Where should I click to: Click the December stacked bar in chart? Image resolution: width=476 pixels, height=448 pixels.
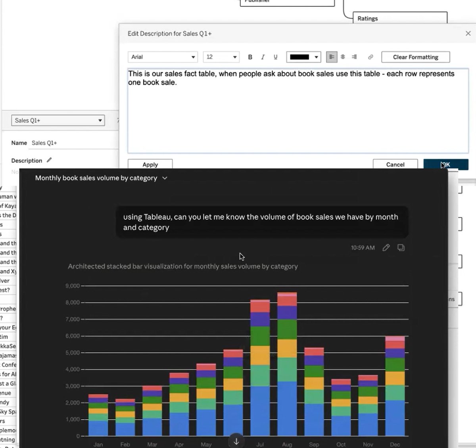395,386
